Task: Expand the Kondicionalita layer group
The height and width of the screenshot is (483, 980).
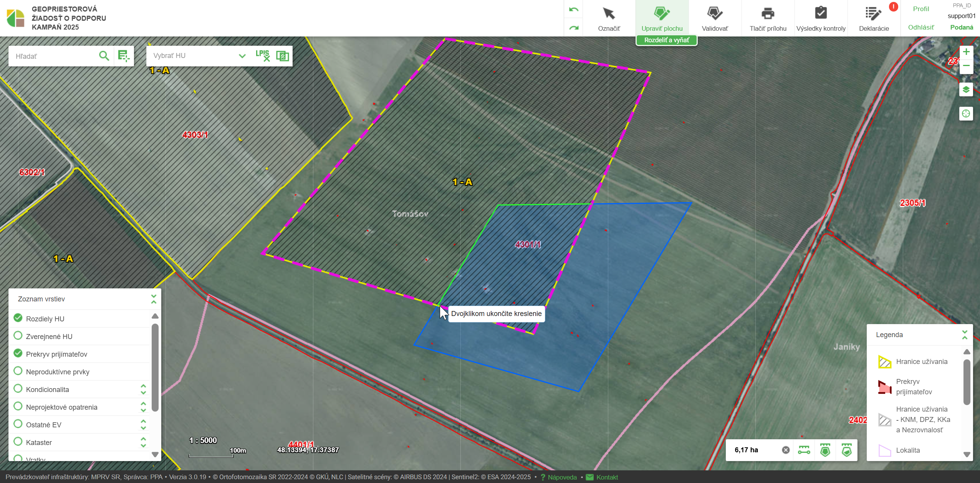Action: click(143, 389)
